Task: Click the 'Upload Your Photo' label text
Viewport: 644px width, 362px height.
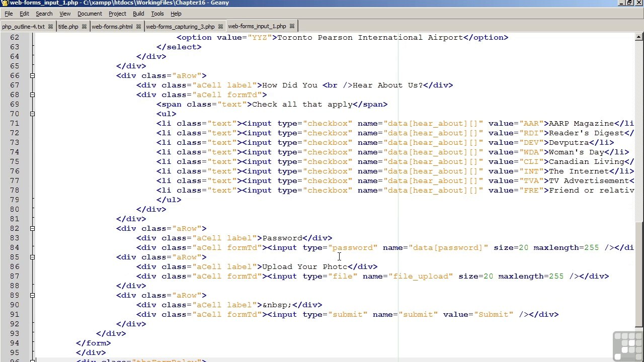Action: click(304, 267)
